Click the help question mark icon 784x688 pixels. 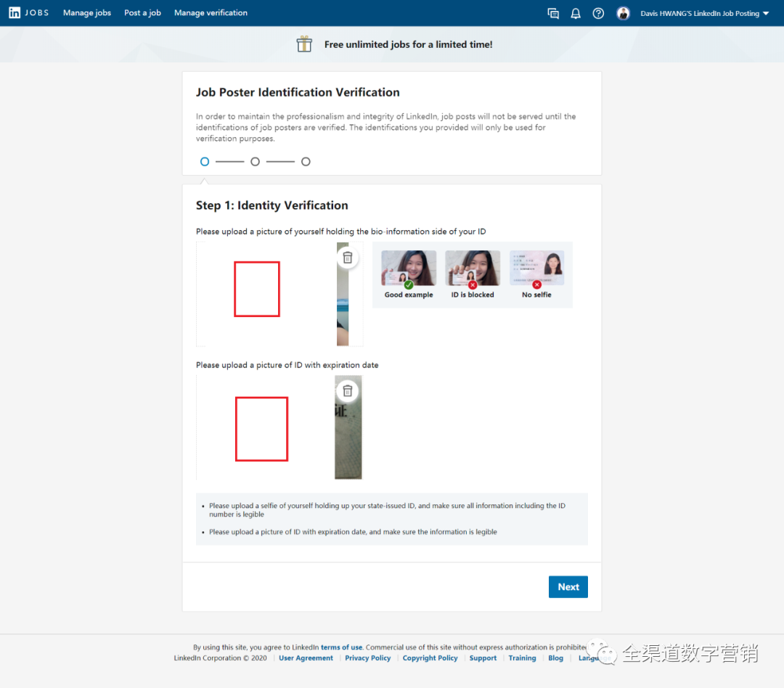(x=598, y=13)
